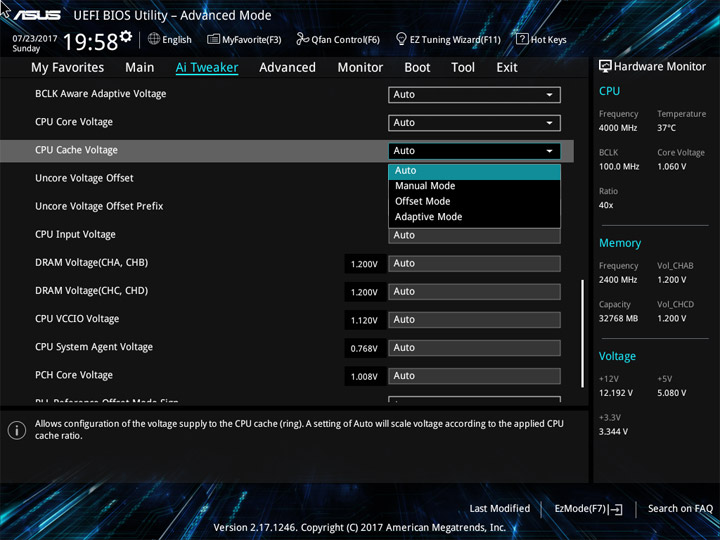Image resolution: width=720 pixels, height=540 pixels.
Task: Click the ASUS logo
Action: pyautogui.click(x=37, y=16)
